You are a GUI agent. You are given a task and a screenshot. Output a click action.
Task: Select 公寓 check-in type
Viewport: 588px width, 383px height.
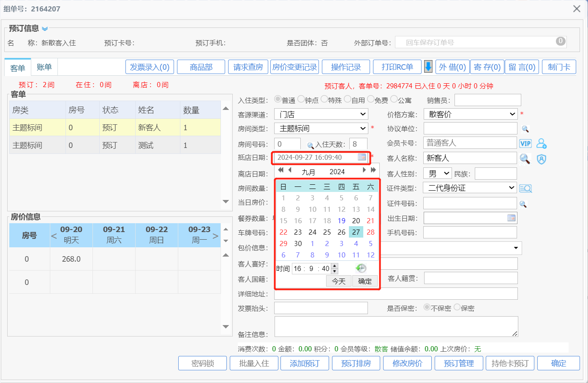[x=394, y=99]
